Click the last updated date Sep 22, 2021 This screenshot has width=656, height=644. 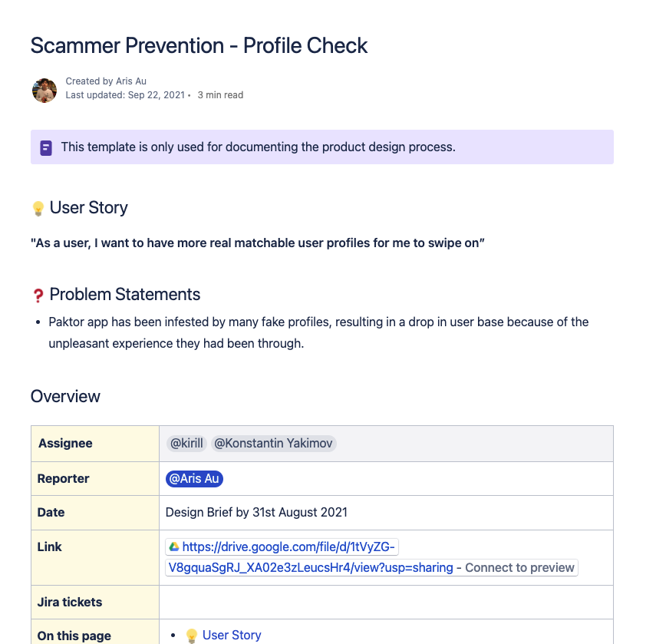[156, 95]
